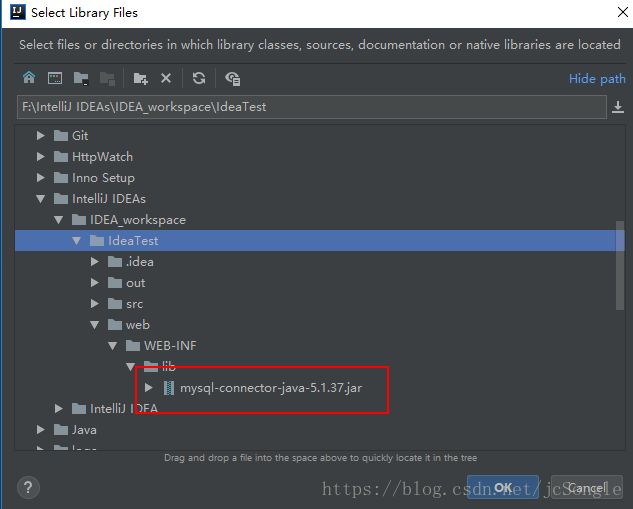Image resolution: width=633 pixels, height=509 pixels.
Task: Confirm selection with the OK button
Action: coord(503,488)
